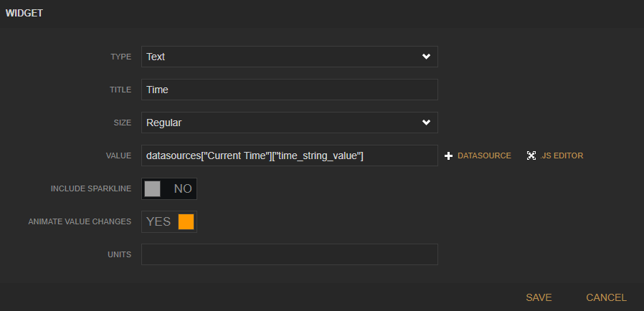Disable the Animate Value Changes switch

(169, 221)
